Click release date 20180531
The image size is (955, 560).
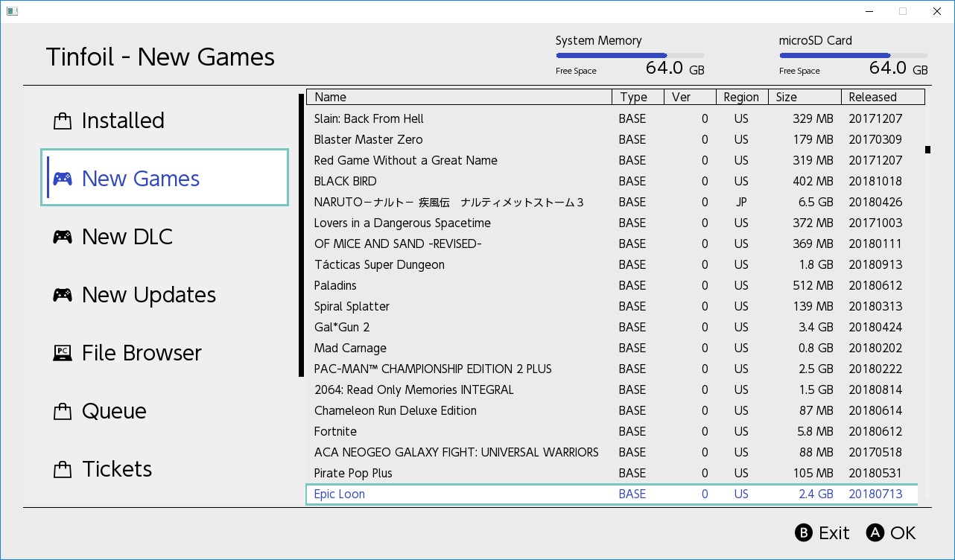875,473
